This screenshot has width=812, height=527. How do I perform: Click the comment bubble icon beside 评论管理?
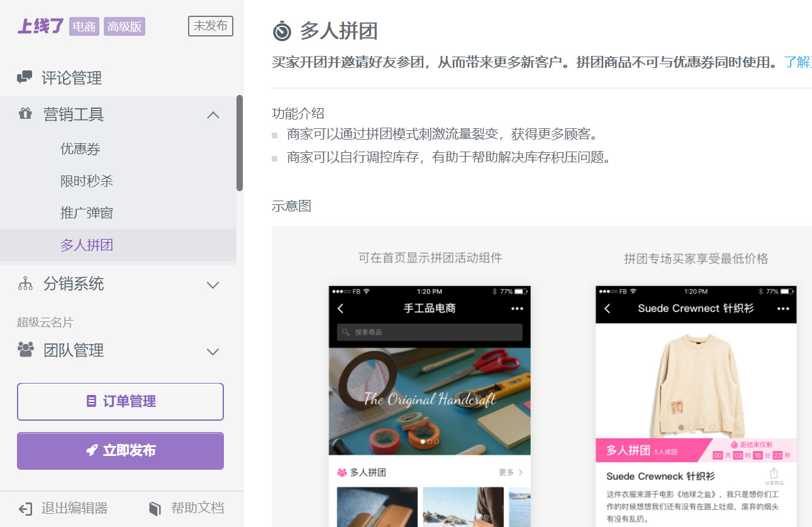25,77
